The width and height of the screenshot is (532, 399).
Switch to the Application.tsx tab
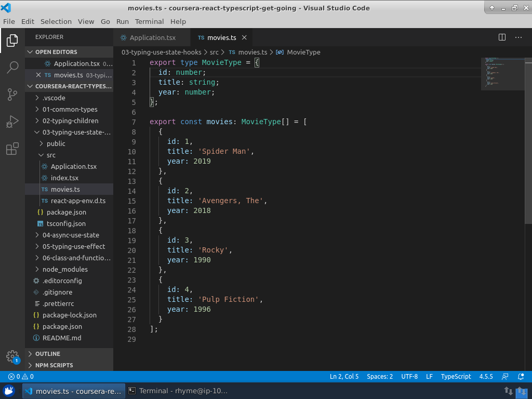pos(152,38)
